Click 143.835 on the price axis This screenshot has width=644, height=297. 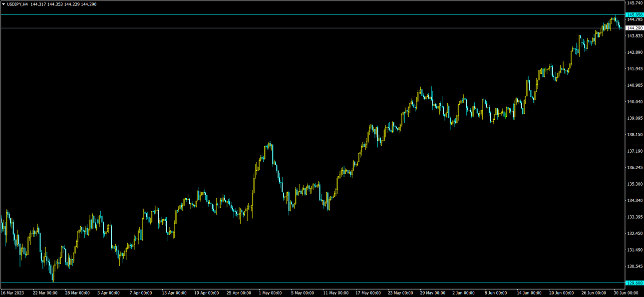(x=635, y=36)
